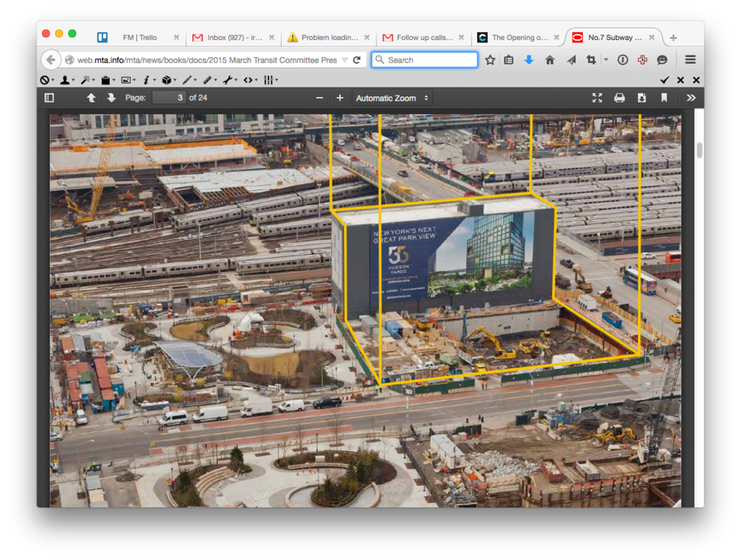Open the search engine dropdown
Image resolution: width=741 pixels, height=560 pixels.
(x=379, y=60)
